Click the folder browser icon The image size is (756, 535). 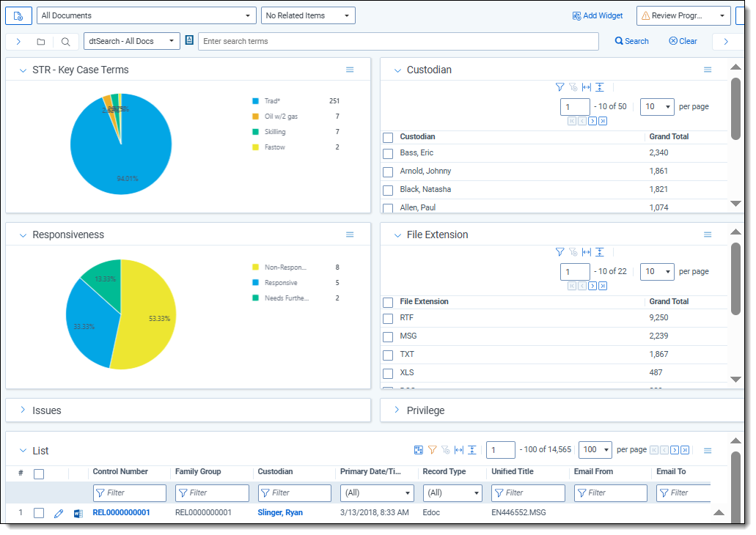click(40, 42)
